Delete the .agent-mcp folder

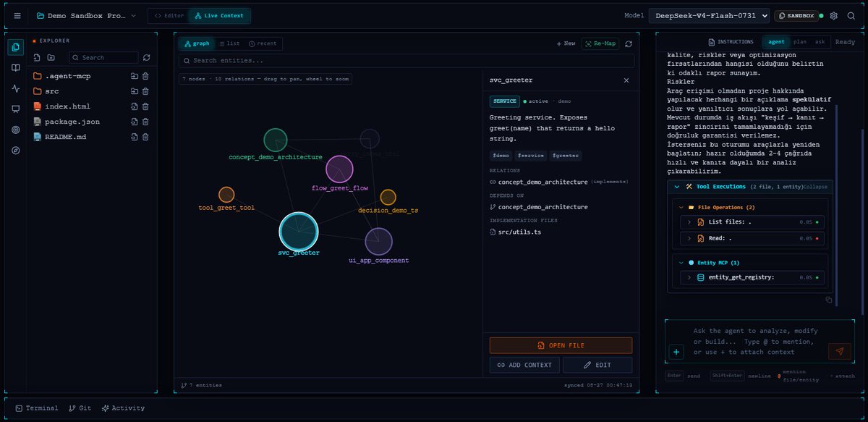coord(145,76)
